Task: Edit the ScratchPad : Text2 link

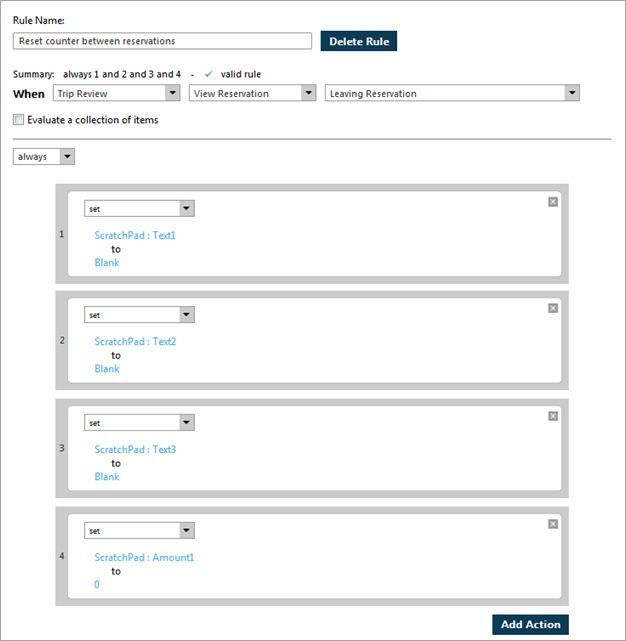Action: pos(135,342)
